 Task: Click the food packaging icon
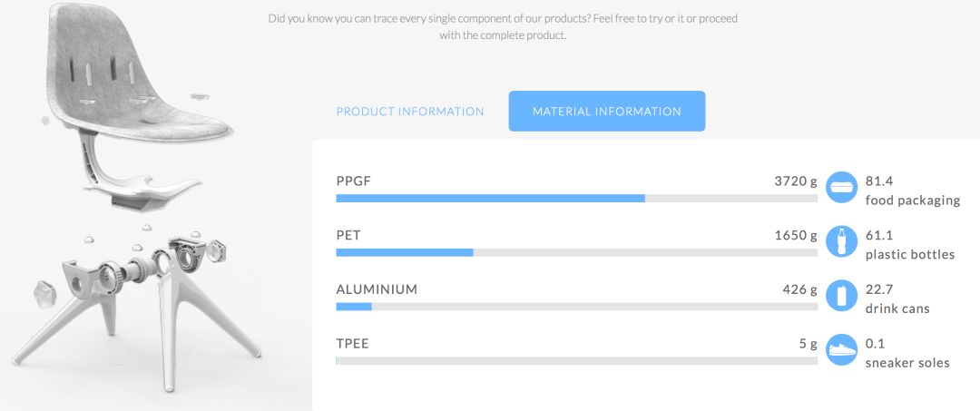coord(841,188)
